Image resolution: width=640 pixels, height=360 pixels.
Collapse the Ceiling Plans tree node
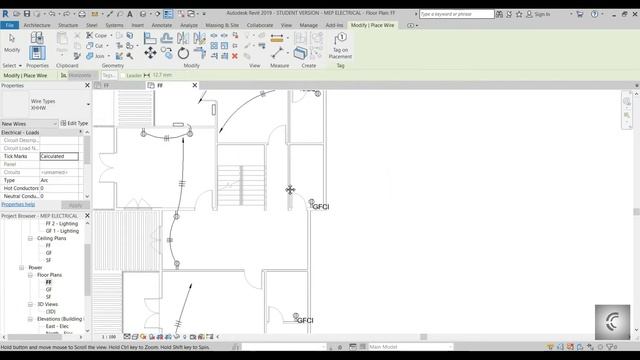30,238
